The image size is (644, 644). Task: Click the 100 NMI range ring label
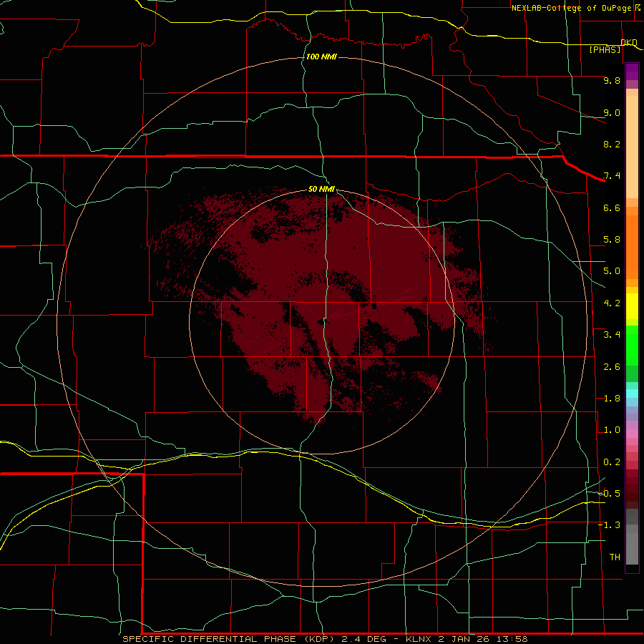point(321,57)
